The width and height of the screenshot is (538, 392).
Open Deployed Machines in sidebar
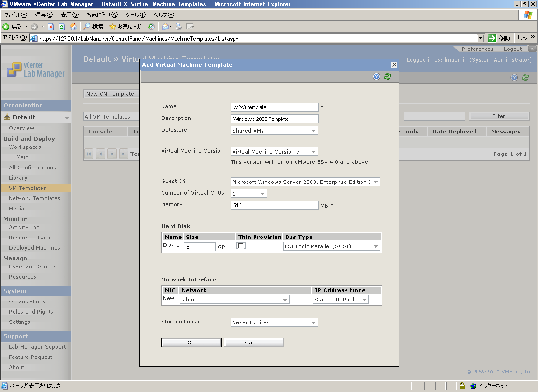point(34,248)
